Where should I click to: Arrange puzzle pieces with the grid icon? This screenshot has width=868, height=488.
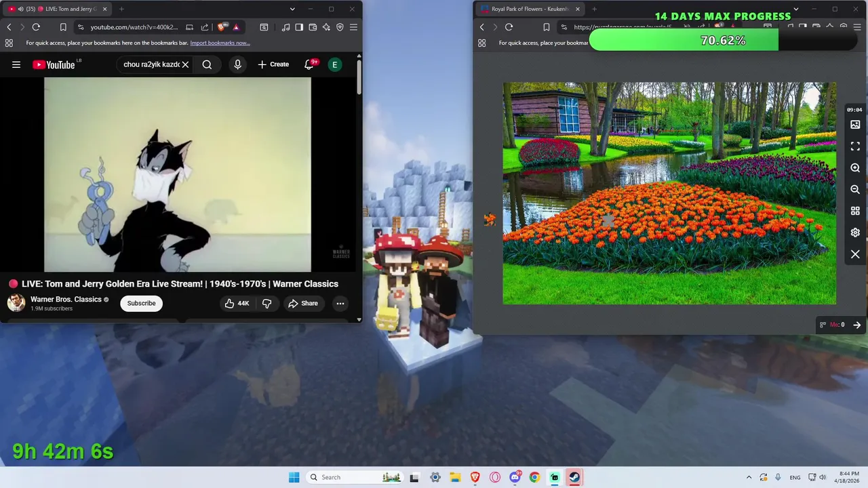click(x=855, y=211)
